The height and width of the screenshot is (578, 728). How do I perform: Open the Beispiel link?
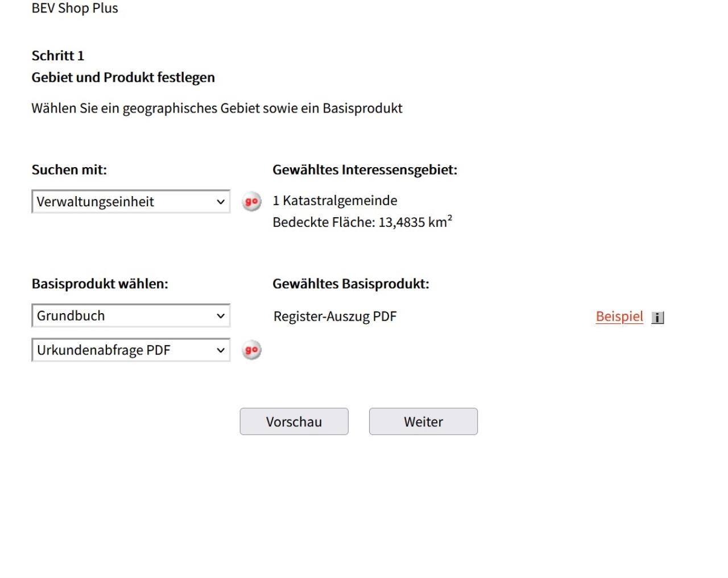tap(619, 317)
